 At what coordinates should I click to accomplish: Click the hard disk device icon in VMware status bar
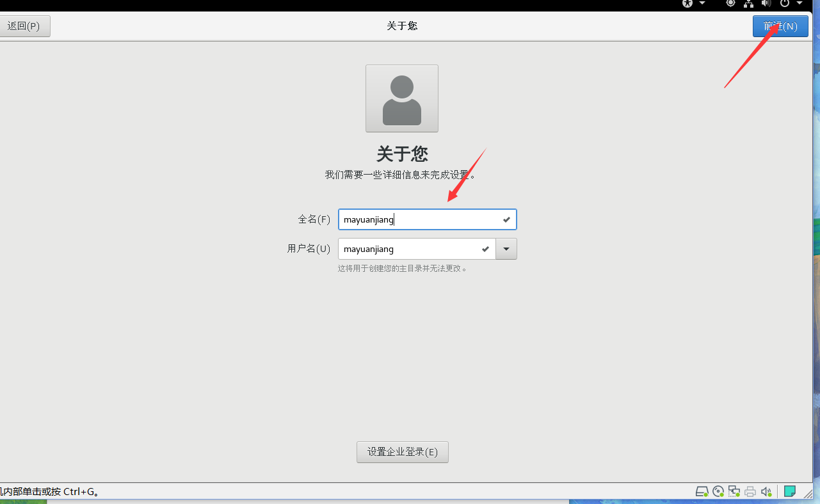(702, 491)
